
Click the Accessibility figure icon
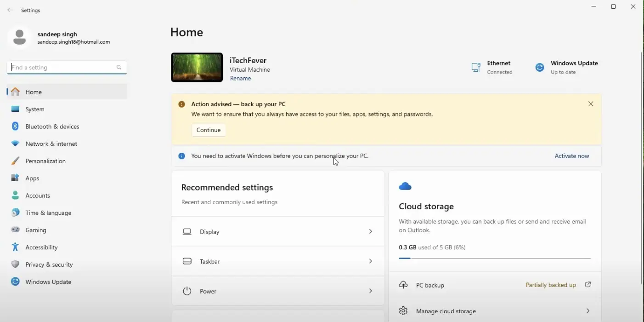coord(15,247)
